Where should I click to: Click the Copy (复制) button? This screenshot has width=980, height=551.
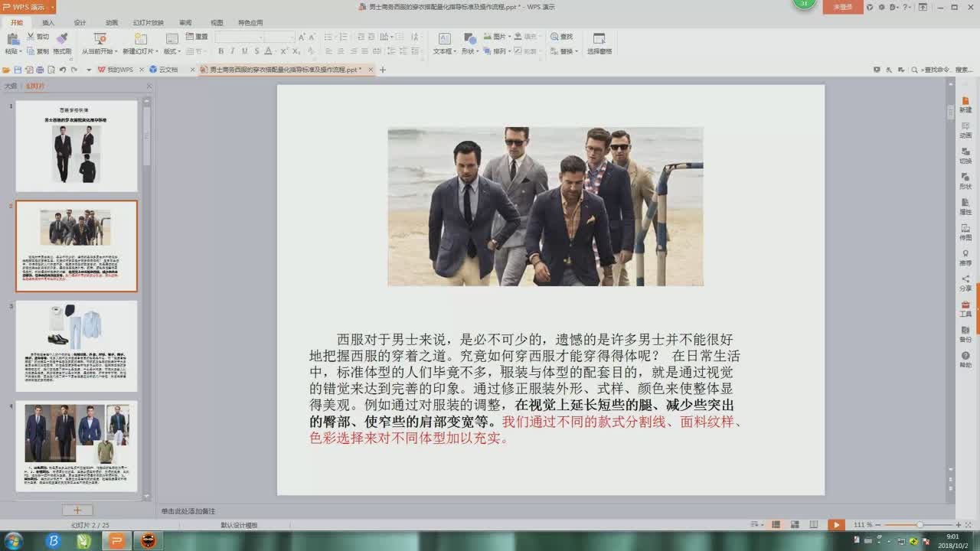[x=38, y=51]
